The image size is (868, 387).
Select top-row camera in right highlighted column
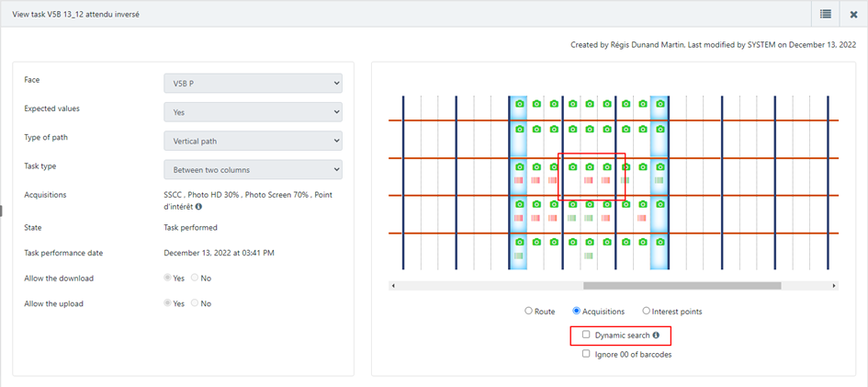click(x=659, y=104)
